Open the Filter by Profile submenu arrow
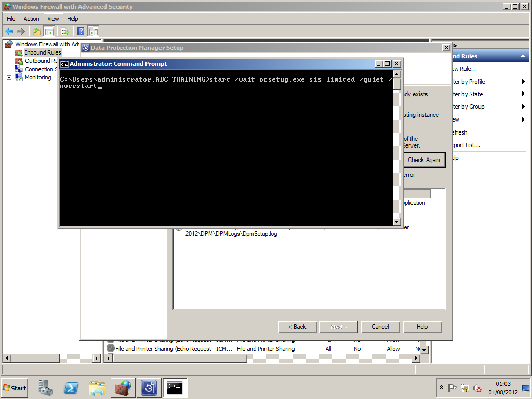 (x=523, y=82)
